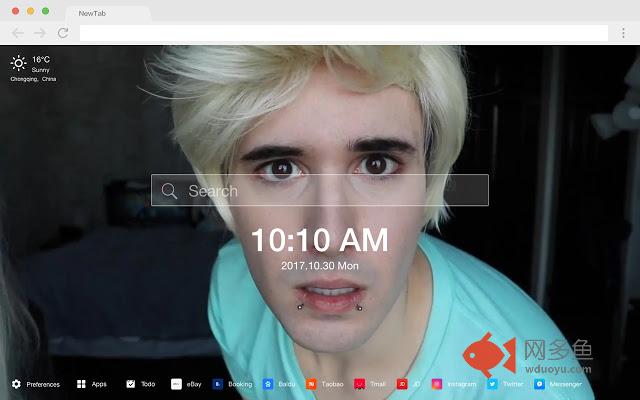Open the eBay link label

tap(194, 384)
